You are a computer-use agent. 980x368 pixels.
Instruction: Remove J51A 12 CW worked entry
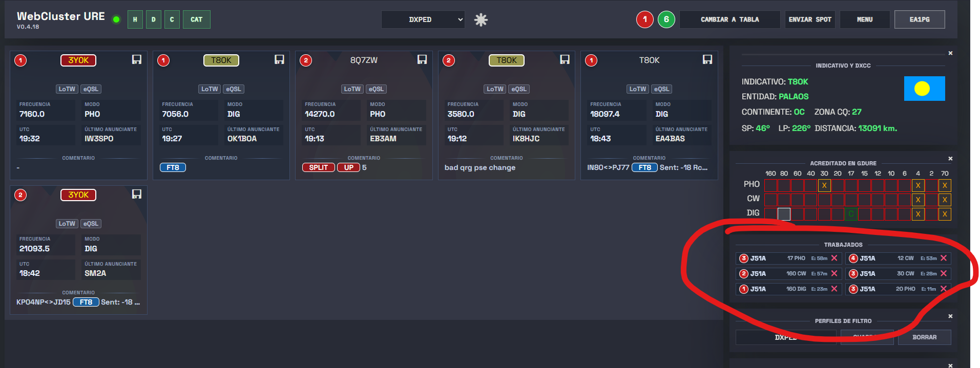point(943,258)
